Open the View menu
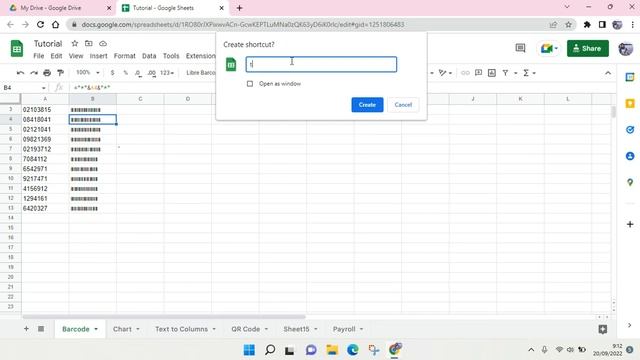Screen dimensions: 640x360 76,56
